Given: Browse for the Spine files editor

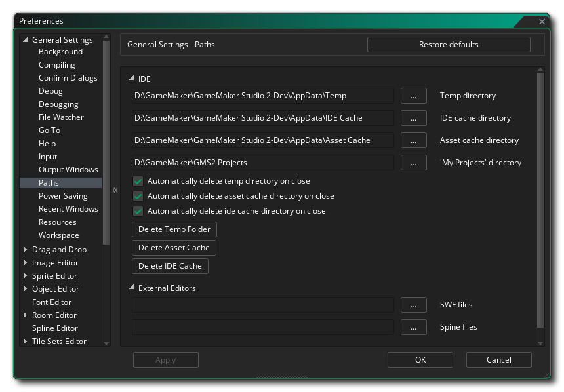Looking at the screenshot, I should [414, 327].
